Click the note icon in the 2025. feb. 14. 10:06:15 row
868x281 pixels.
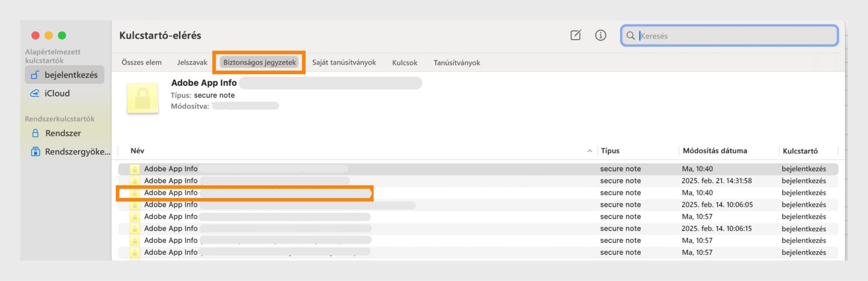[134, 229]
